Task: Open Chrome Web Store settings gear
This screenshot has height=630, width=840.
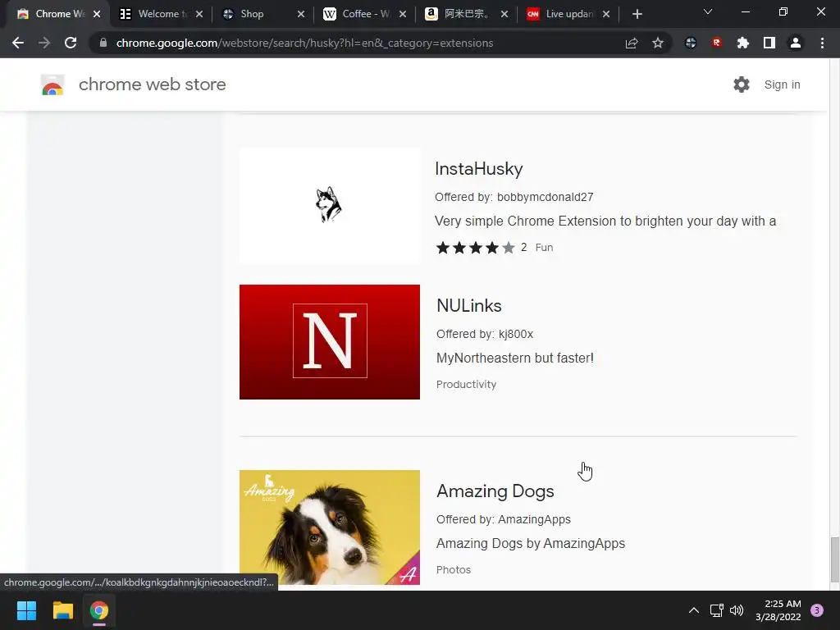Action: point(742,84)
